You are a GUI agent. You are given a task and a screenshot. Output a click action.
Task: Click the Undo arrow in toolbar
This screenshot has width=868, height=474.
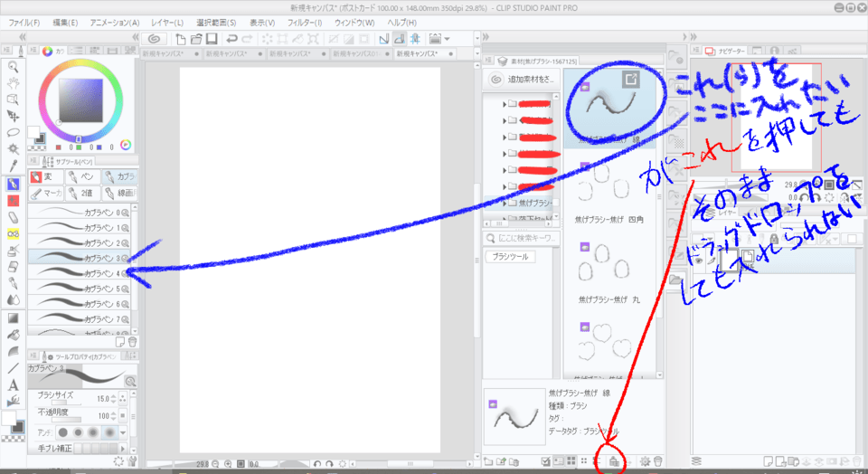click(x=232, y=39)
